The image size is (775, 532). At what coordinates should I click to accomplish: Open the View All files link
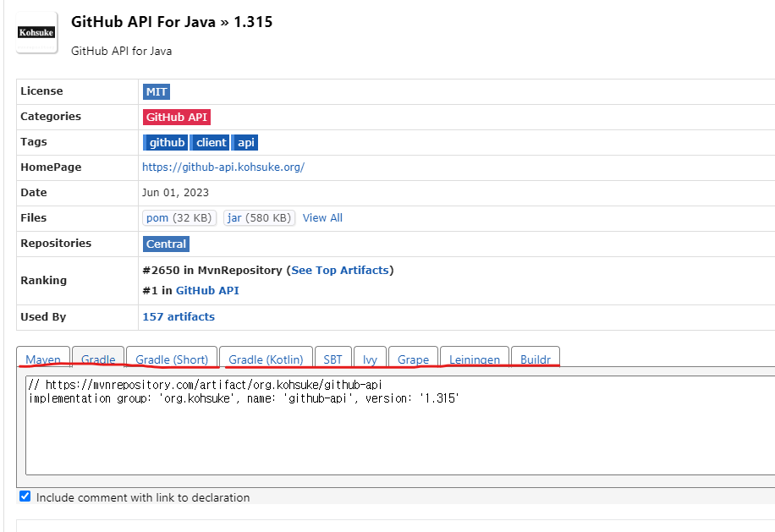point(322,218)
